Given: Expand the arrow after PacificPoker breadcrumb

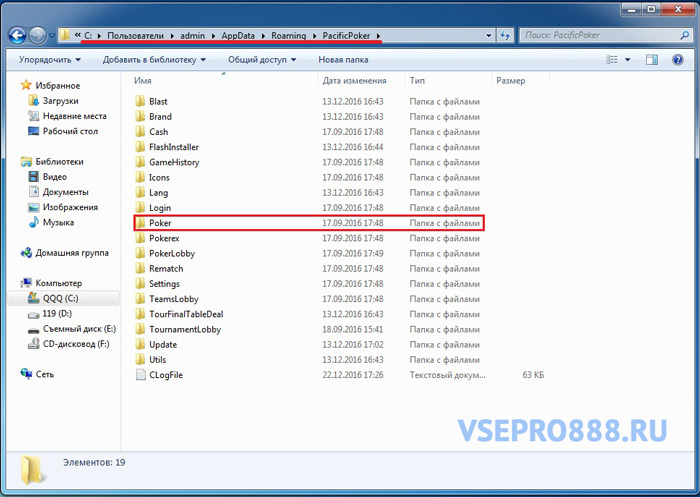Looking at the screenshot, I should click(x=379, y=36).
